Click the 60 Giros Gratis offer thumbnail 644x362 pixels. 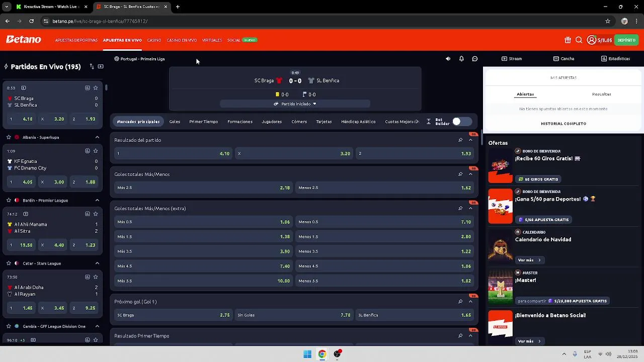click(500, 166)
